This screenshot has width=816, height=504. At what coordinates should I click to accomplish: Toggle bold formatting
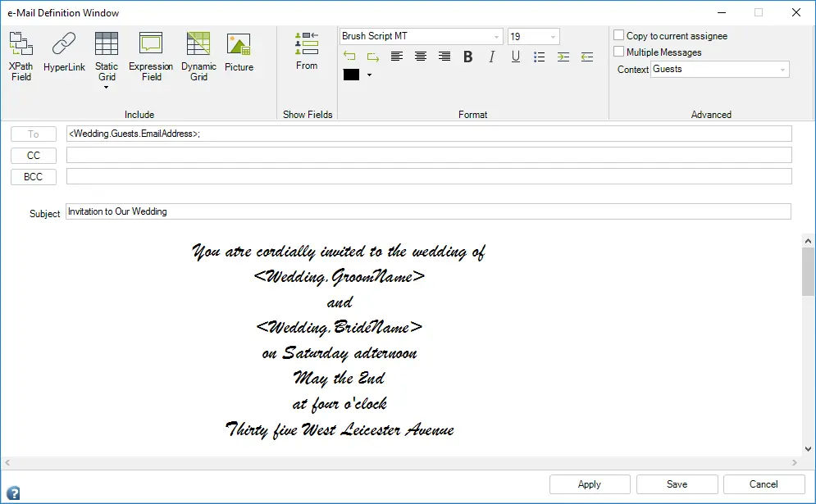[467, 57]
